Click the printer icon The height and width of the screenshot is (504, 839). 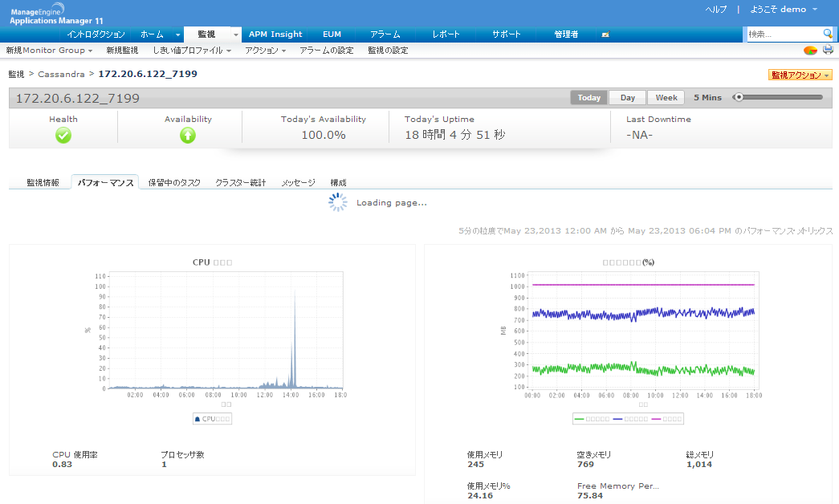(828, 51)
